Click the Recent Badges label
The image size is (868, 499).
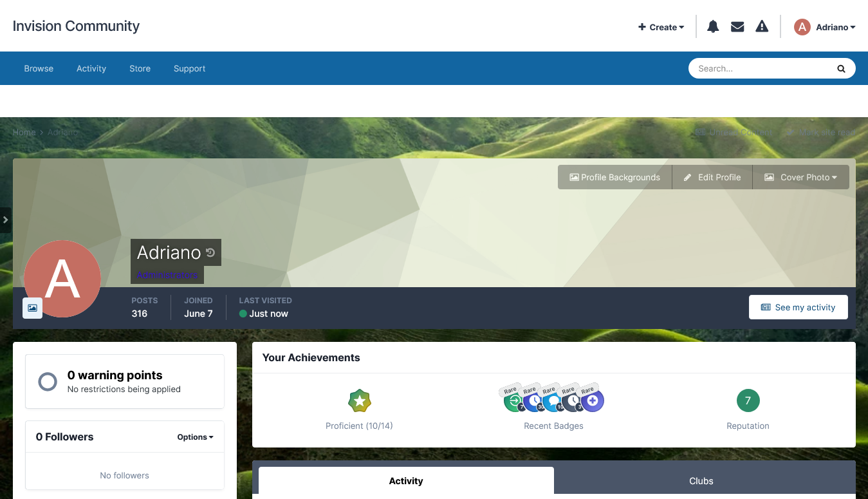point(553,426)
